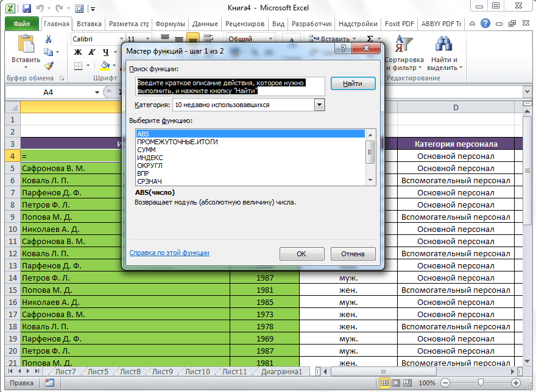Select ВПР in the function list
Viewport: 536px width, 392px height.
click(x=143, y=173)
